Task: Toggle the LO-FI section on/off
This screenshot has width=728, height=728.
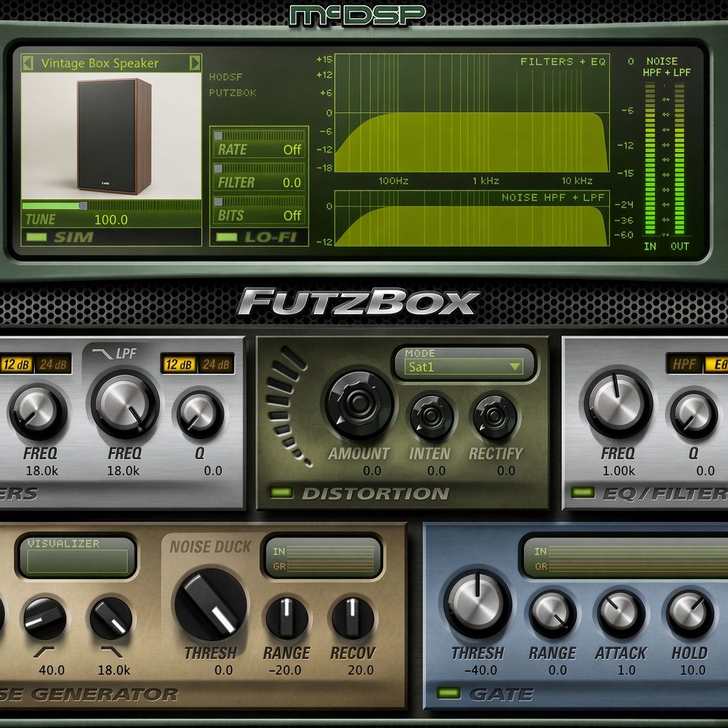Action: tap(227, 237)
